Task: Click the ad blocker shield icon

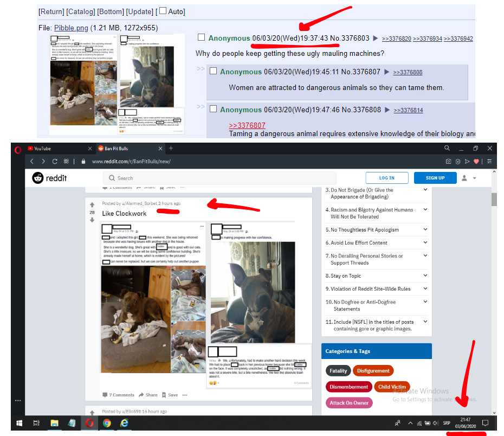Action: 458,162
